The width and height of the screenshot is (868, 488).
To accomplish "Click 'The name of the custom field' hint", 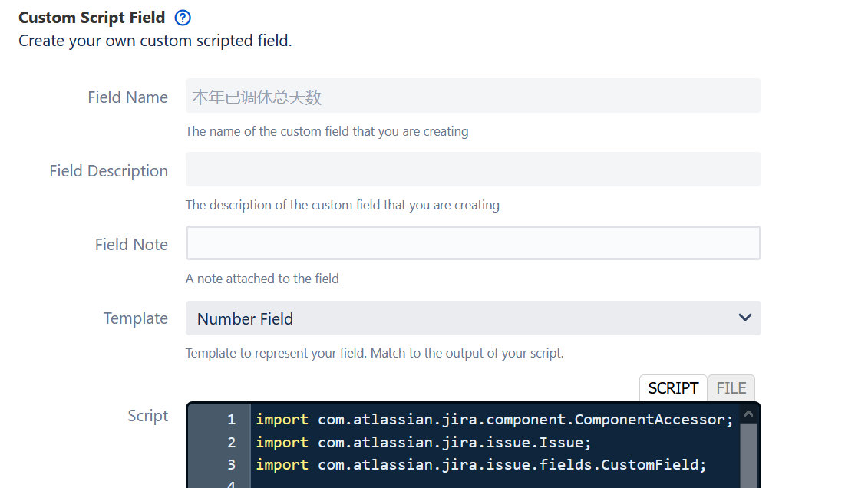I will (327, 131).
